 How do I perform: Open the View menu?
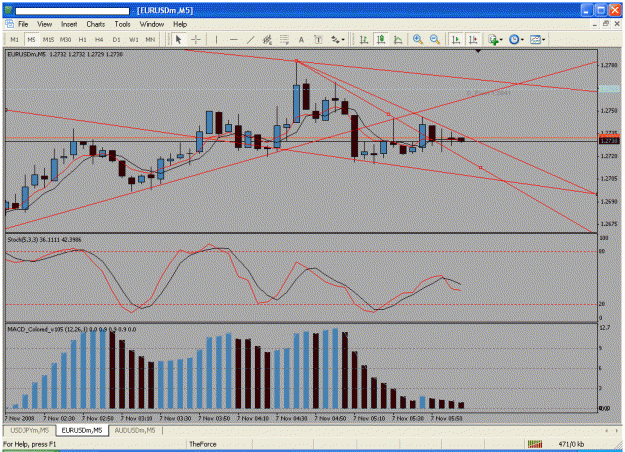point(45,24)
